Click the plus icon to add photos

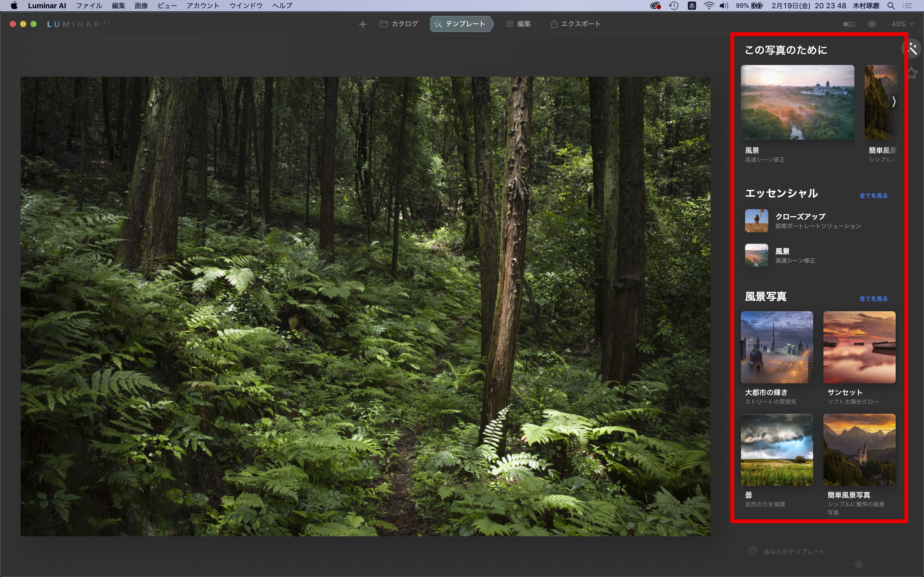(362, 24)
